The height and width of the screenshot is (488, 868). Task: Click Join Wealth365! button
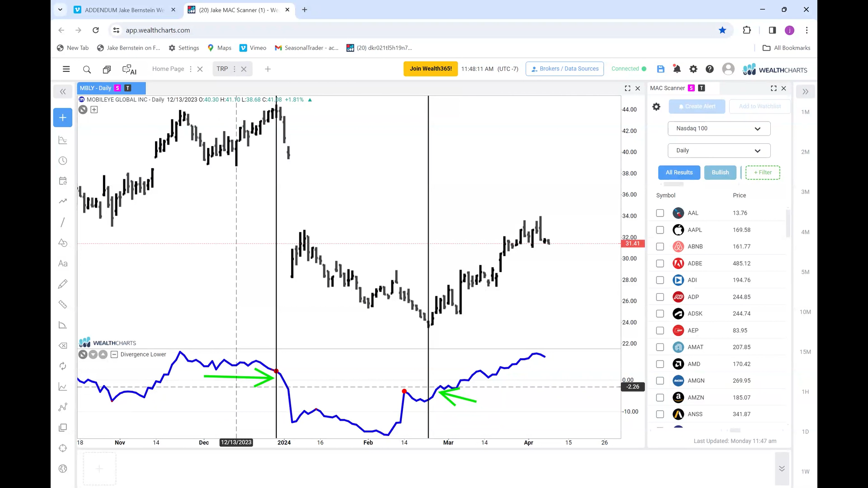(x=430, y=69)
